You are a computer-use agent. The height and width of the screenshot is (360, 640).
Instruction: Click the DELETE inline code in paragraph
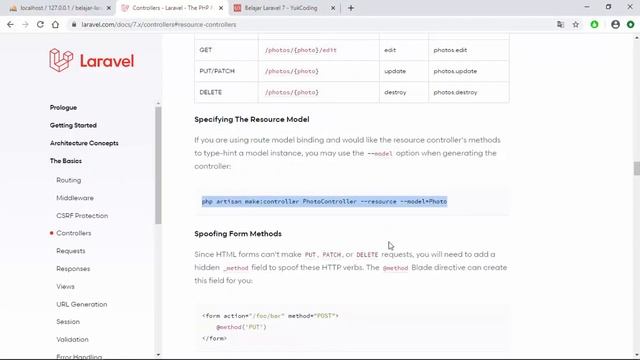(367, 255)
